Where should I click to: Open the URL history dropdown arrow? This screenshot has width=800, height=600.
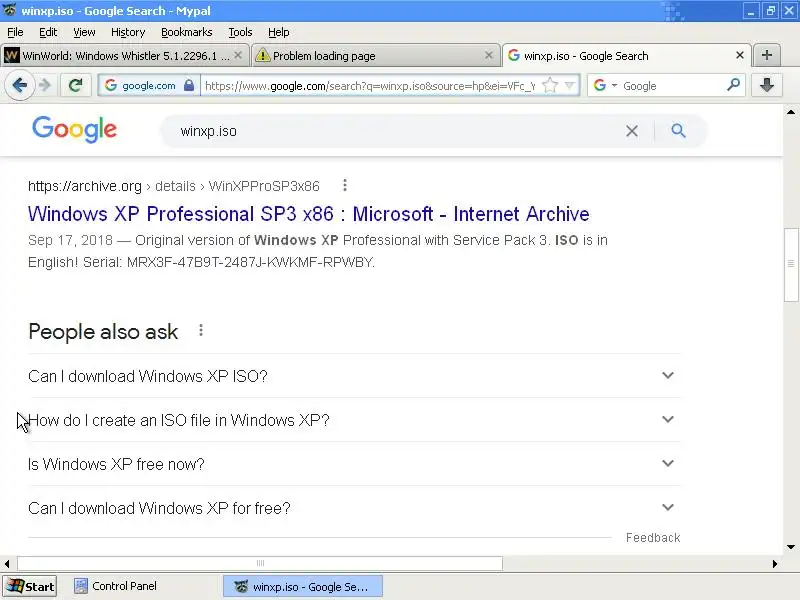click(x=569, y=85)
